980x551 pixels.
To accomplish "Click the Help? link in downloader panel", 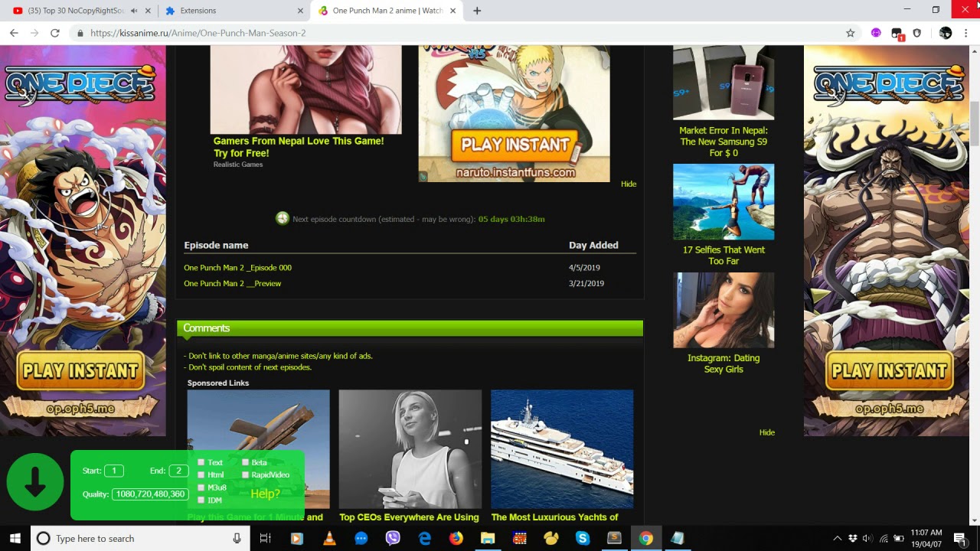I will pos(265,494).
